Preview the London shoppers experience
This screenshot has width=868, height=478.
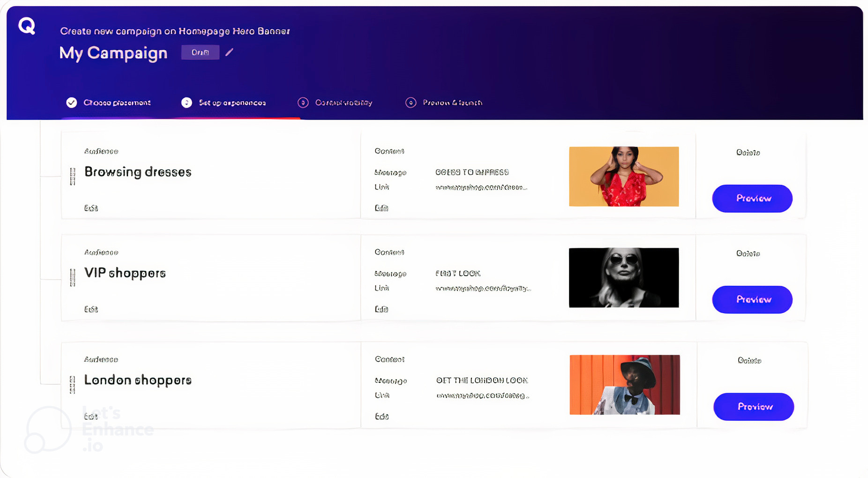pos(754,406)
